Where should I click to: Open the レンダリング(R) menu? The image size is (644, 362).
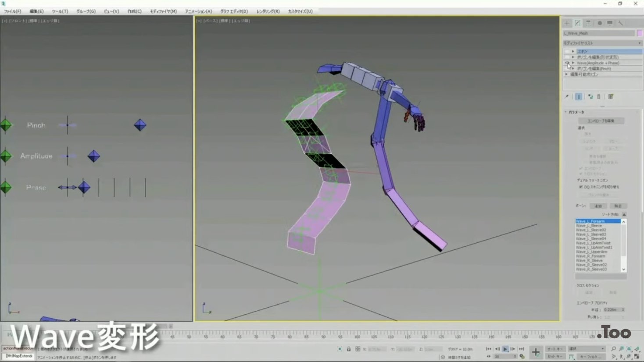click(268, 11)
